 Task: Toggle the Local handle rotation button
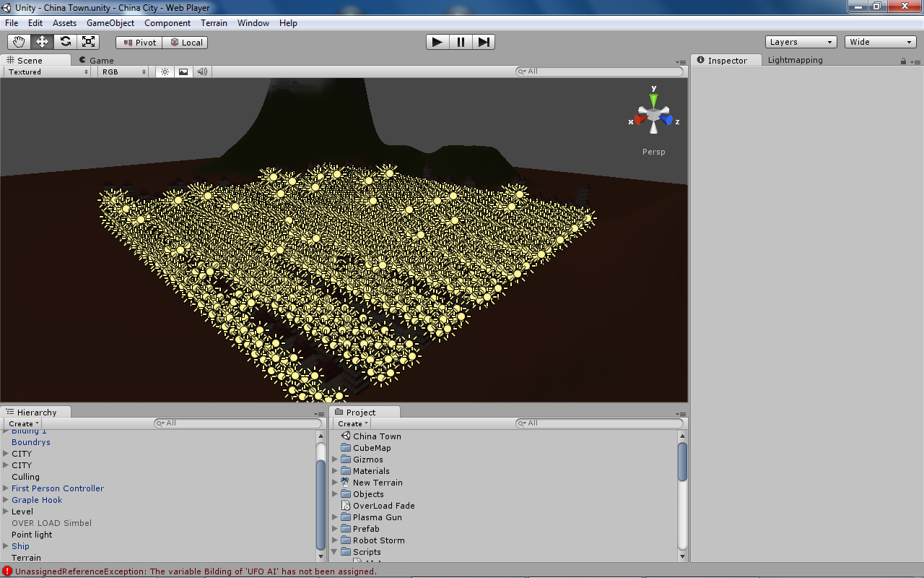(186, 43)
